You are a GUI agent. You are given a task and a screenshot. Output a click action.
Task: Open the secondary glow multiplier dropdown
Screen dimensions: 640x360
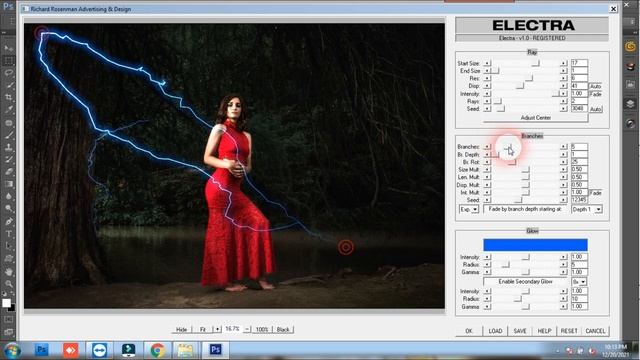point(579,282)
